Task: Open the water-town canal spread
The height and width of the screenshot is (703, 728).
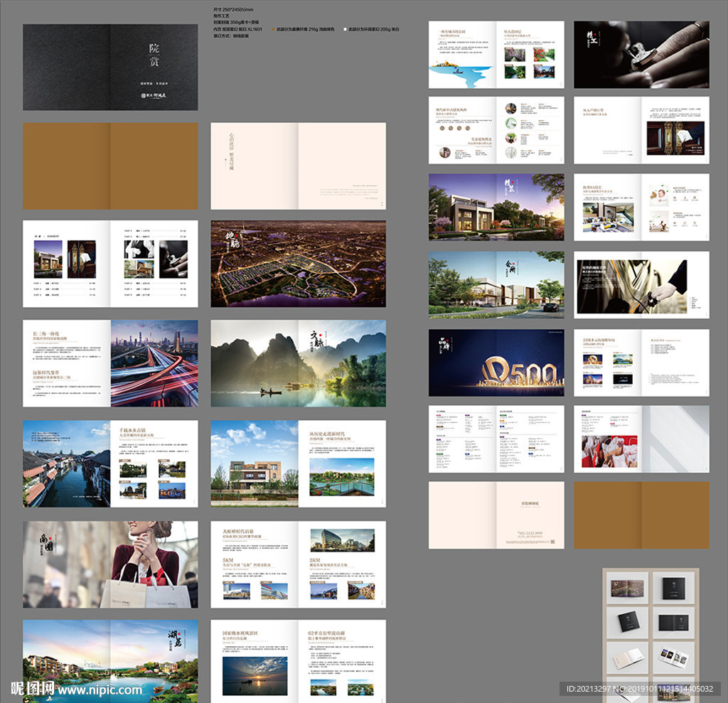Action: [110, 463]
